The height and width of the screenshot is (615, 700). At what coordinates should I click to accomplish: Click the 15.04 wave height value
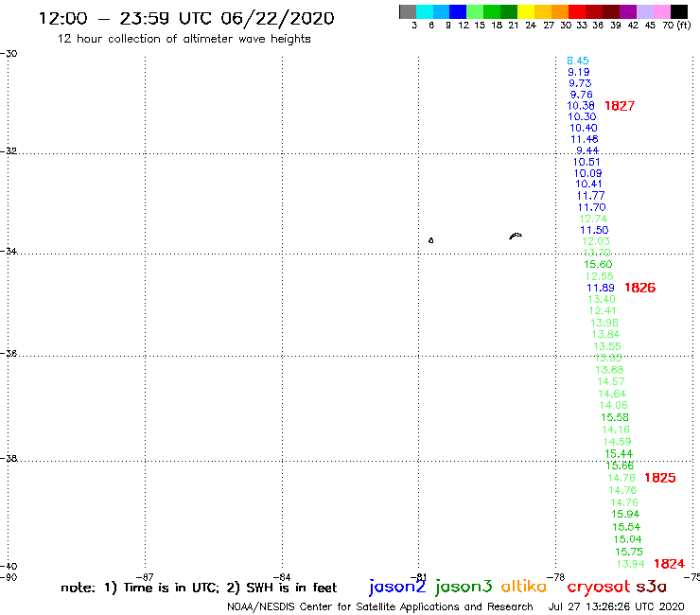tap(628, 539)
